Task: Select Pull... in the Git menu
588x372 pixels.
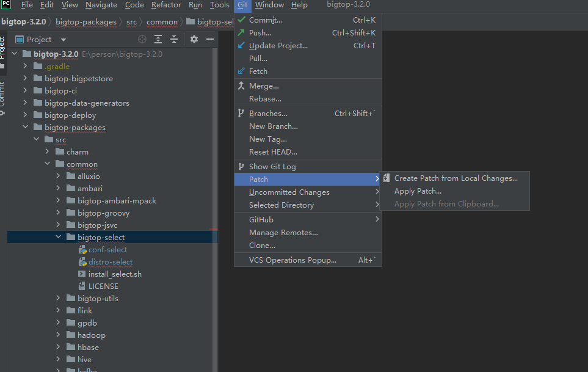Action: 308,58
